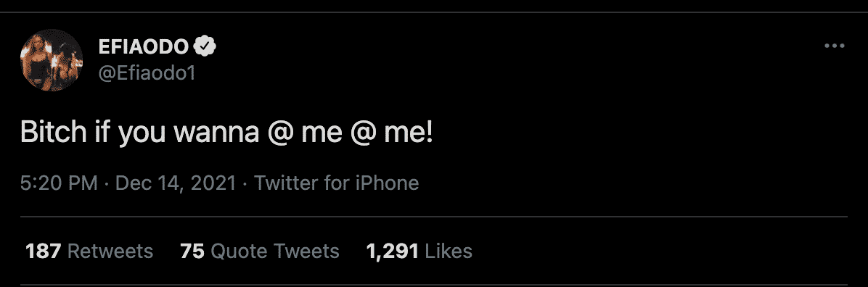Open the Retweets list label
Image resolution: width=868 pixels, height=287 pixels.
click(110, 251)
